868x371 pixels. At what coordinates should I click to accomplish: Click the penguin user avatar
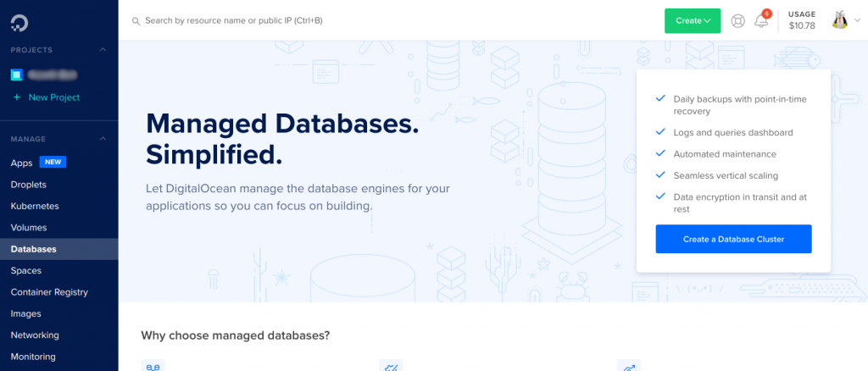pyautogui.click(x=840, y=20)
